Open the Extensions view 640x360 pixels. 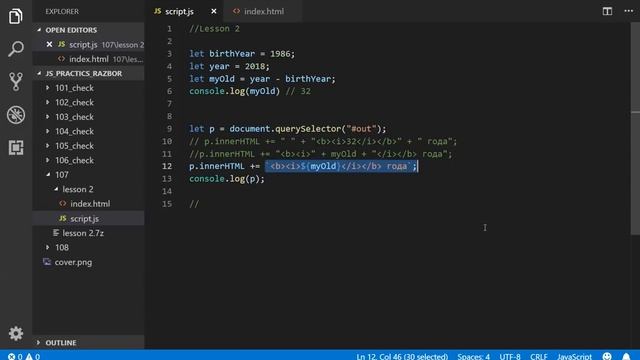pos(16,147)
